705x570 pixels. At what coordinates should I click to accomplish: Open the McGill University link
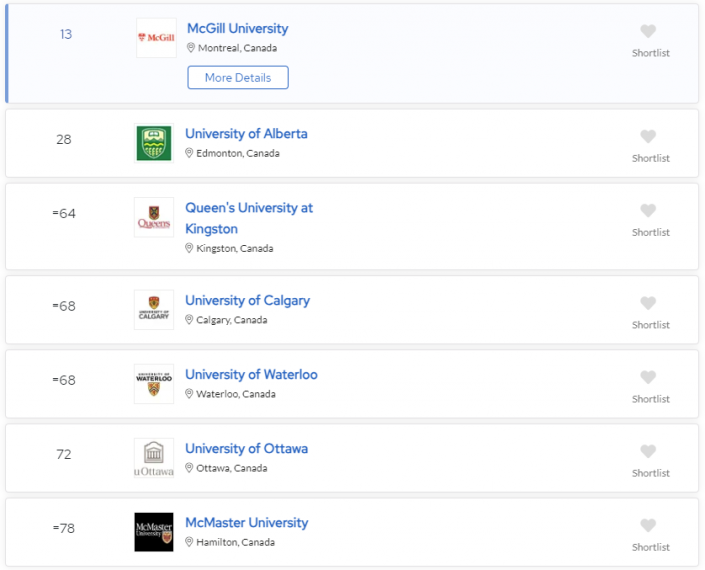pos(237,28)
